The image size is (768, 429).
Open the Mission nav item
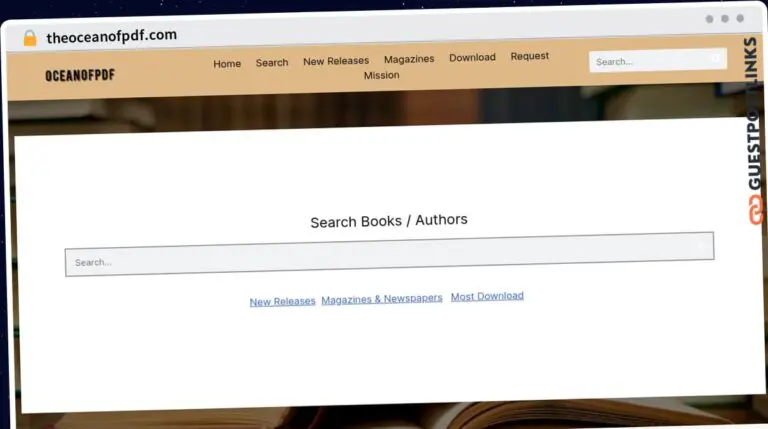(382, 75)
